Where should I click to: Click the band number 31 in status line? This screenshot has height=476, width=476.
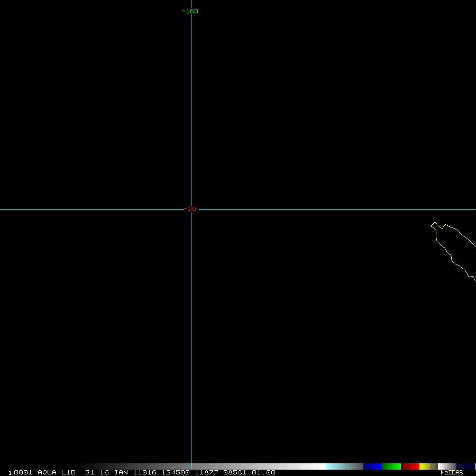point(89,472)
